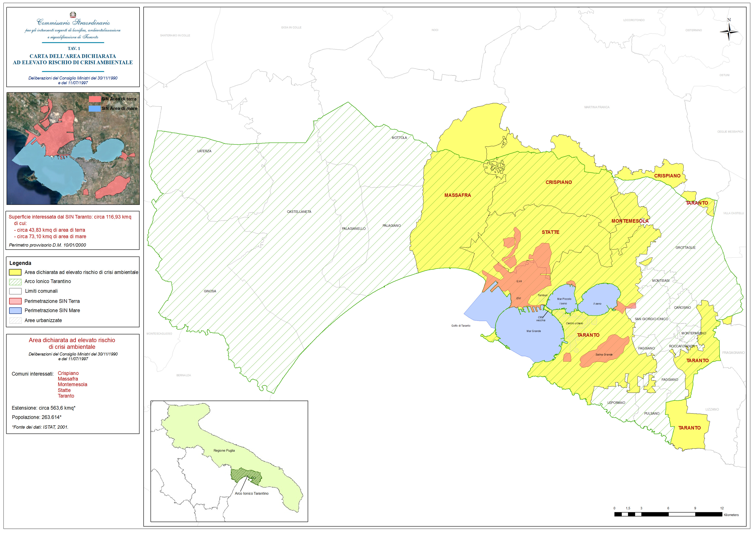The height and width of the screenshot is (535, 756).
Task: Click the MONTEIASI municipality label
Action: pyautogui.click(x=661, y=281)
